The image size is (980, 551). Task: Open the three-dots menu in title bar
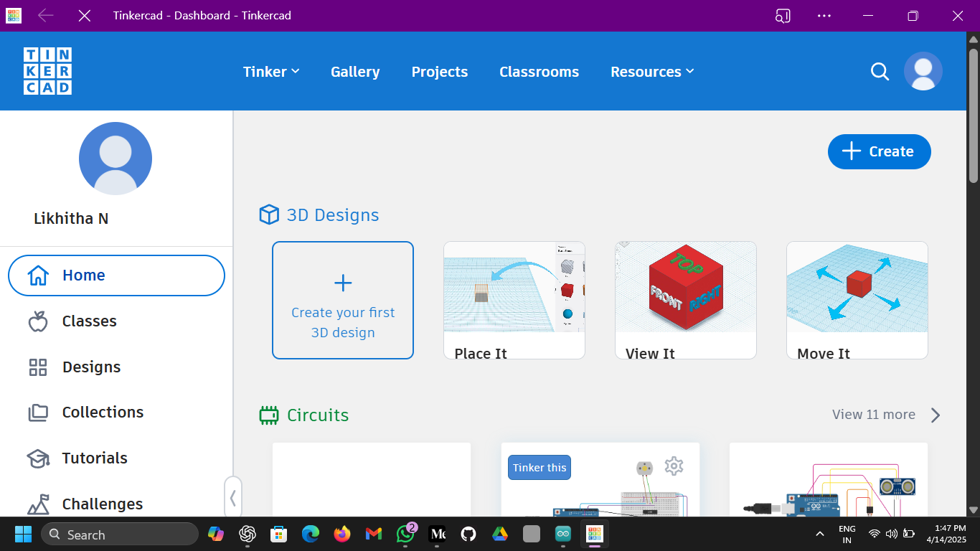(x=824, y=15)
